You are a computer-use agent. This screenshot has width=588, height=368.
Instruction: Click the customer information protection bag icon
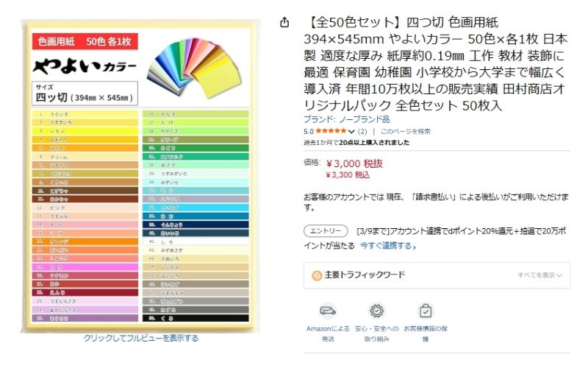click(x=425, y=311)
